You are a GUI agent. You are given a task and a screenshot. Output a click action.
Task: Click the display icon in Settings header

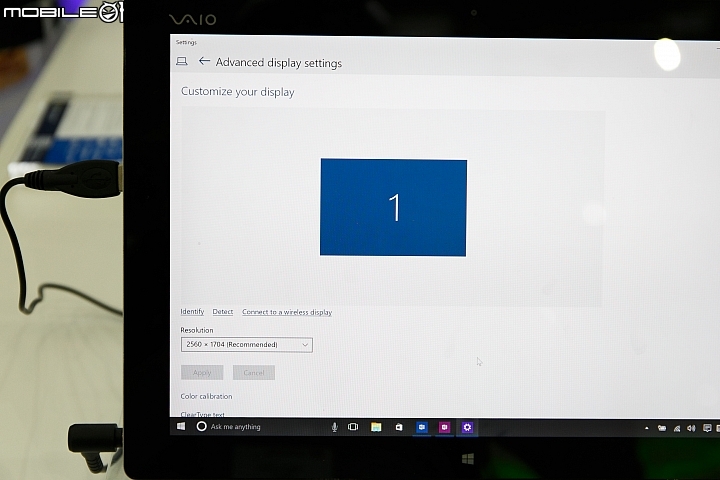click(182, 61)
